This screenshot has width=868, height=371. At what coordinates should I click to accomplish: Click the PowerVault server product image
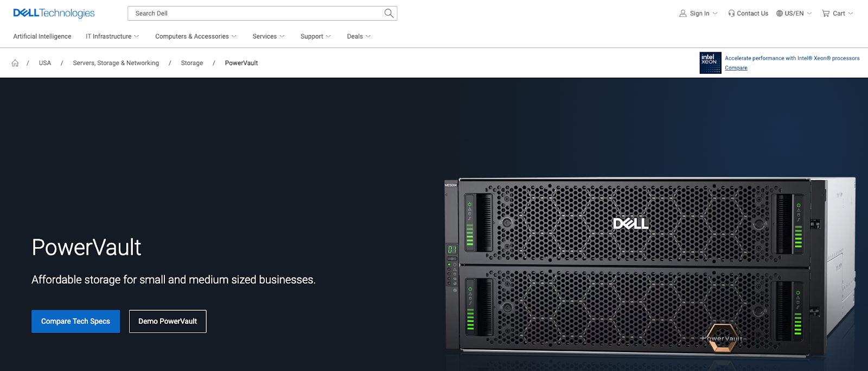649,266
